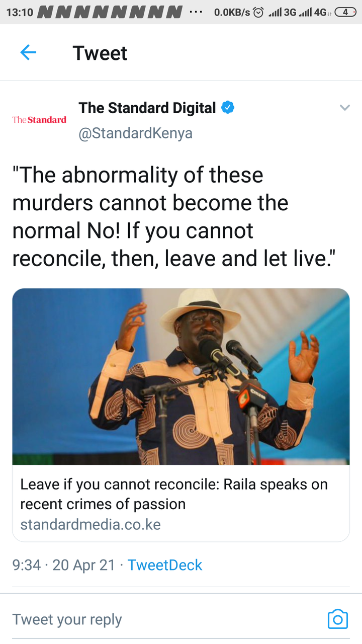
Task: Open the Raila speaks article headline
Action: click(x=174, y=494)
